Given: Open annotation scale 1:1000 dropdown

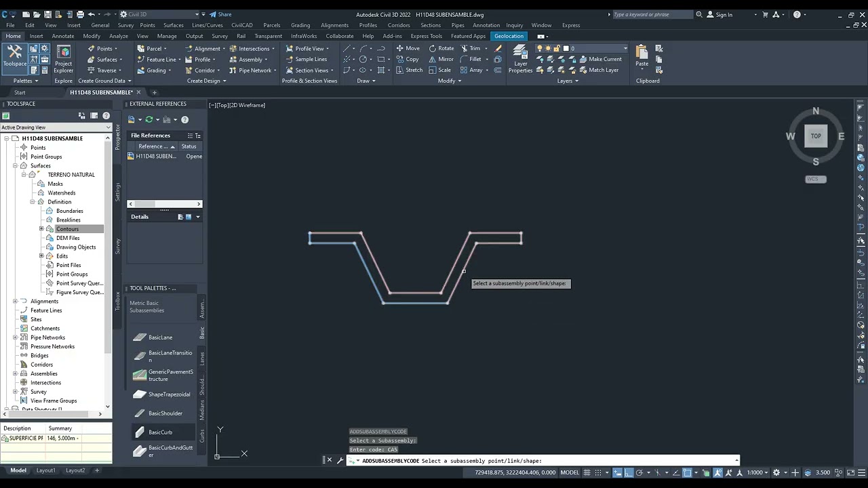Looking at the screenshot, I should (757, 472).
